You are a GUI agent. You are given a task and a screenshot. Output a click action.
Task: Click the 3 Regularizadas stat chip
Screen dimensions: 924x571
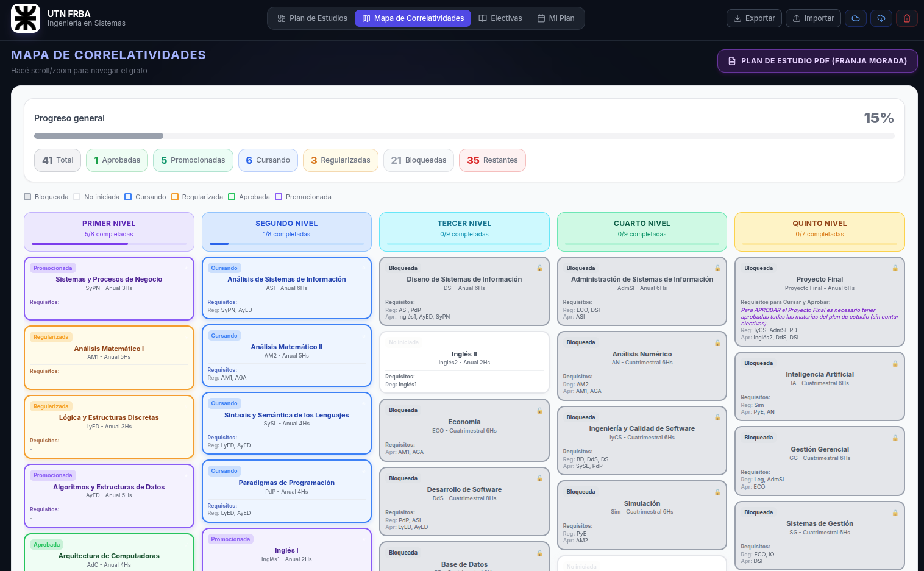point(341,160)
